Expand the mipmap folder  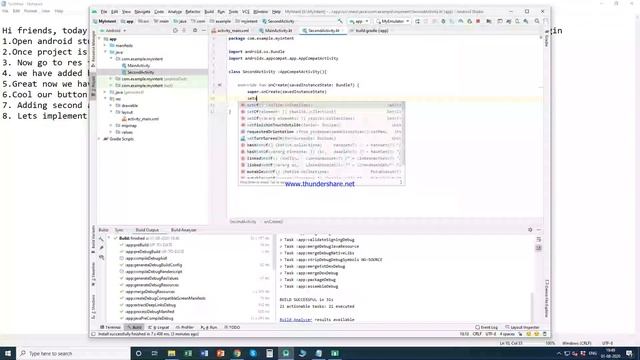tap(111, 126)
